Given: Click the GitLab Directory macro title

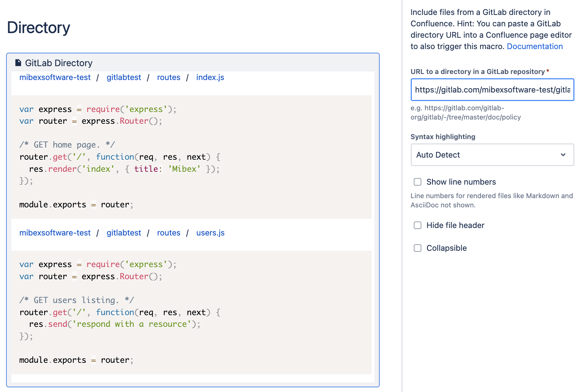Looking at the screenshot, I should [x=59, y=63].
